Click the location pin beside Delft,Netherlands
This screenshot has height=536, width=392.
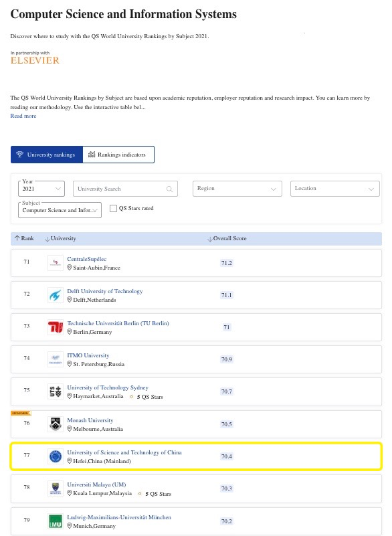pyautogui.click(x=70, y=300)
